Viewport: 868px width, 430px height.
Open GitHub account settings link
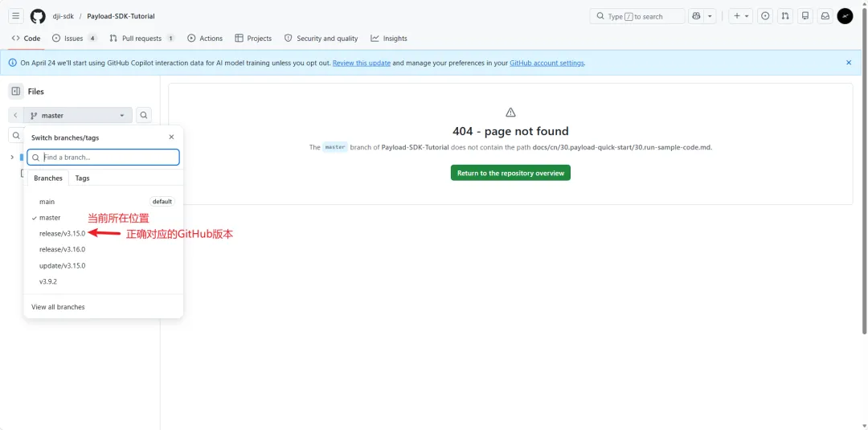[x=547, y=63]
